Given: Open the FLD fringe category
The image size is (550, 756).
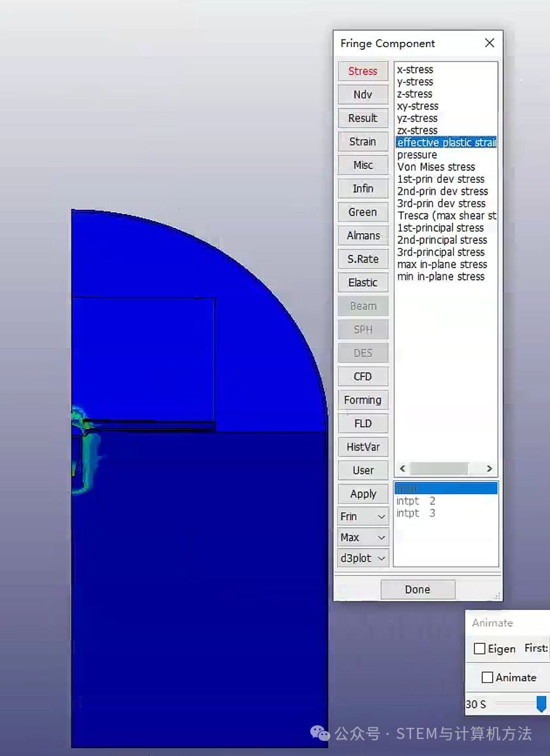Looking at the screenshot, I should [363, 424].
